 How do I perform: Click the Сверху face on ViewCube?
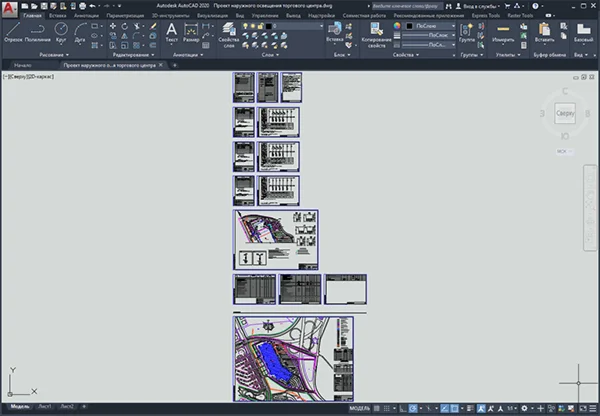565,113
